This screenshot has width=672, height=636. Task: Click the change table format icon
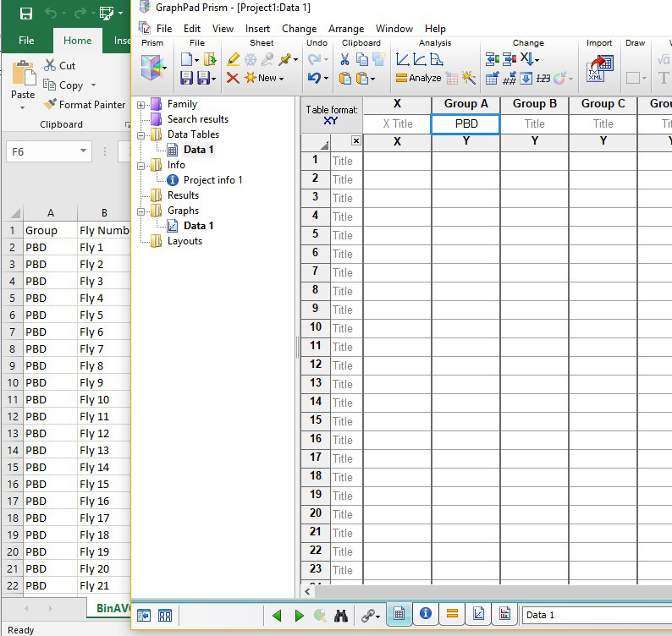[492, 78]
